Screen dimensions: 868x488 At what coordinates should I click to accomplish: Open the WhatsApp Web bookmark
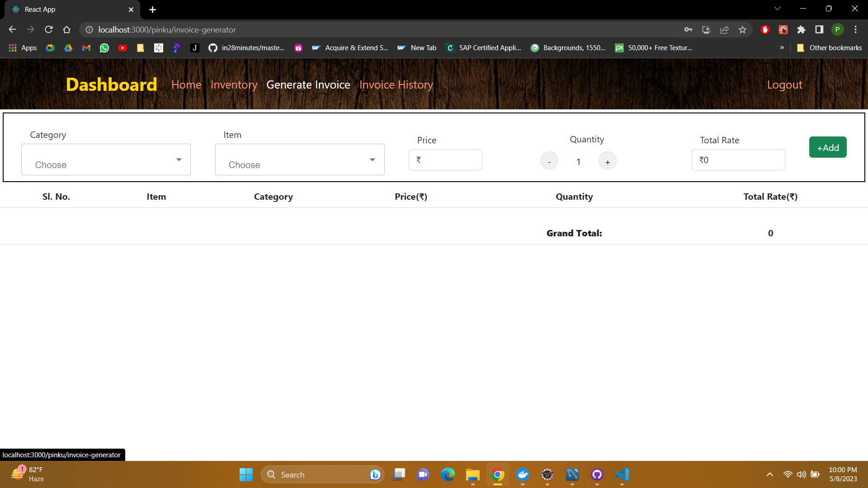(x=104, y=47)
